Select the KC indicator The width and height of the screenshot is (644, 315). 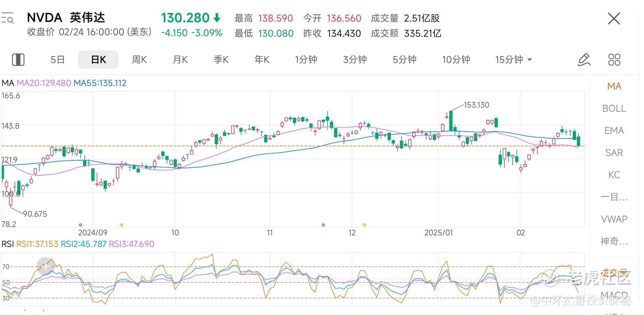[614, 175]
